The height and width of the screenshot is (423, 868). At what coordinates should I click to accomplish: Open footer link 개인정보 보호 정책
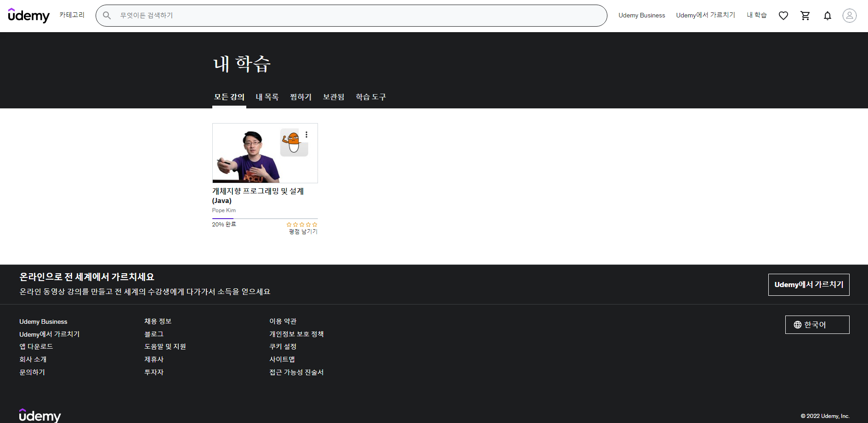(x=296, y=334)
